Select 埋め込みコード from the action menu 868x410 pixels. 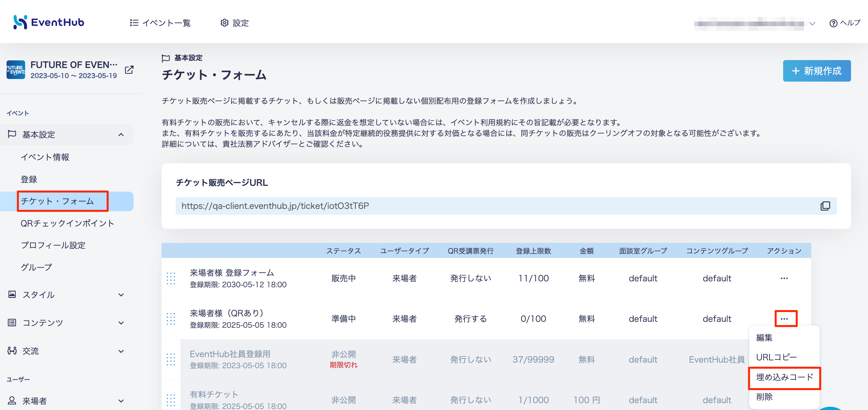pos(784,377)
